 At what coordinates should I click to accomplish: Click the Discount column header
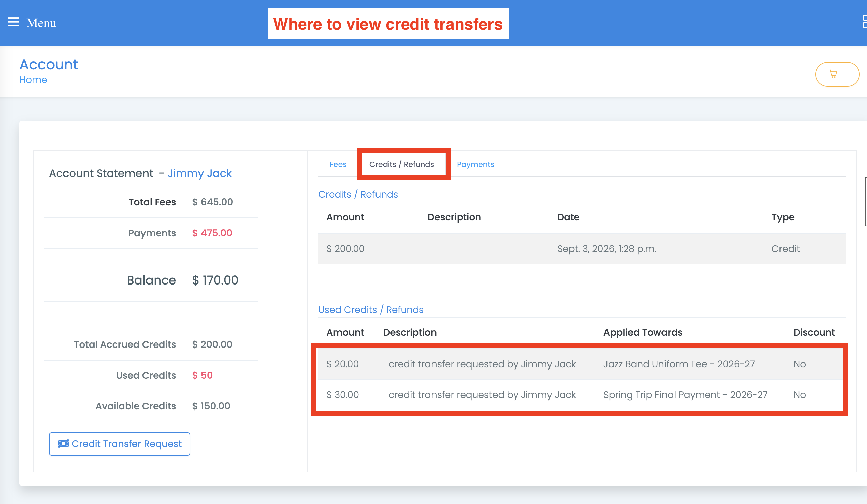[x=814, y=332]
